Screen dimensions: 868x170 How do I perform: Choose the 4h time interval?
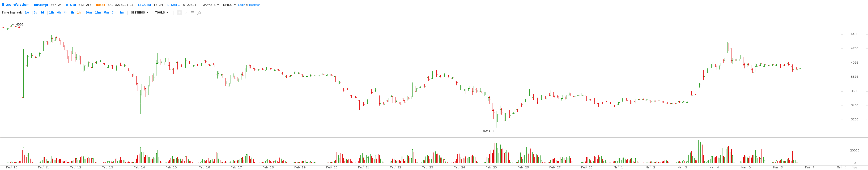[x=66, y=13]
